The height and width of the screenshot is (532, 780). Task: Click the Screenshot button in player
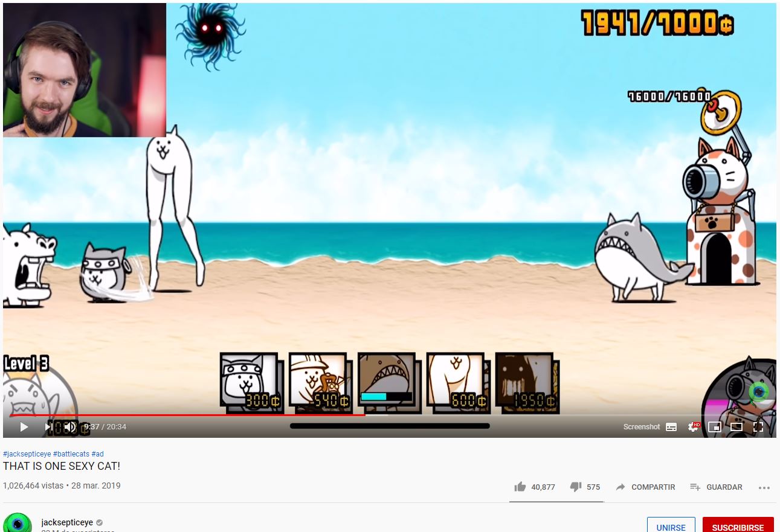pos(642,427)
